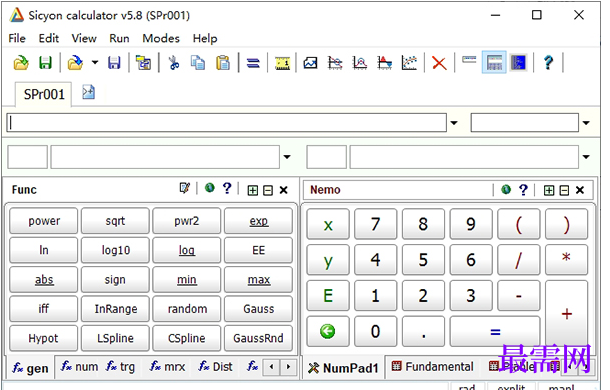Click the InRange function button
610x390 pixels.
115,309
